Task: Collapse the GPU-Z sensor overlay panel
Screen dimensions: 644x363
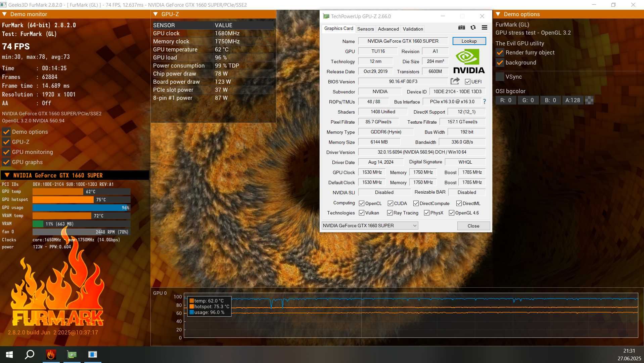Action: (155, 14)
